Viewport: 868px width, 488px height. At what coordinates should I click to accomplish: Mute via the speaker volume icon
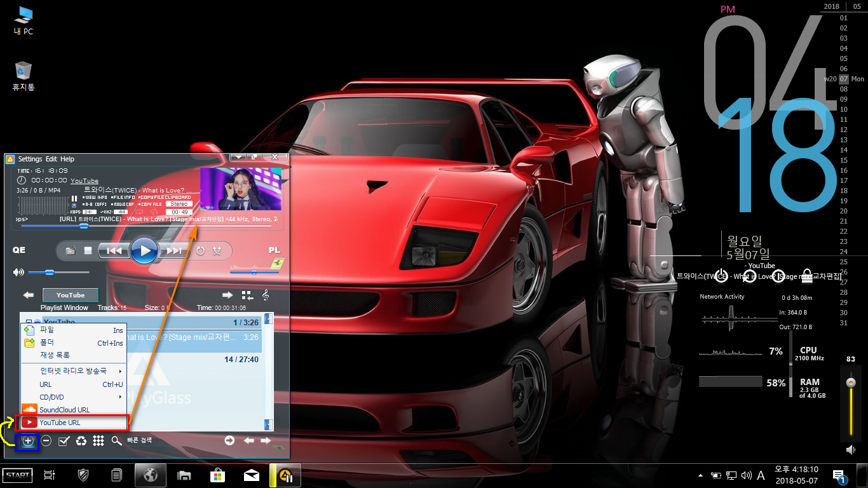18,272
